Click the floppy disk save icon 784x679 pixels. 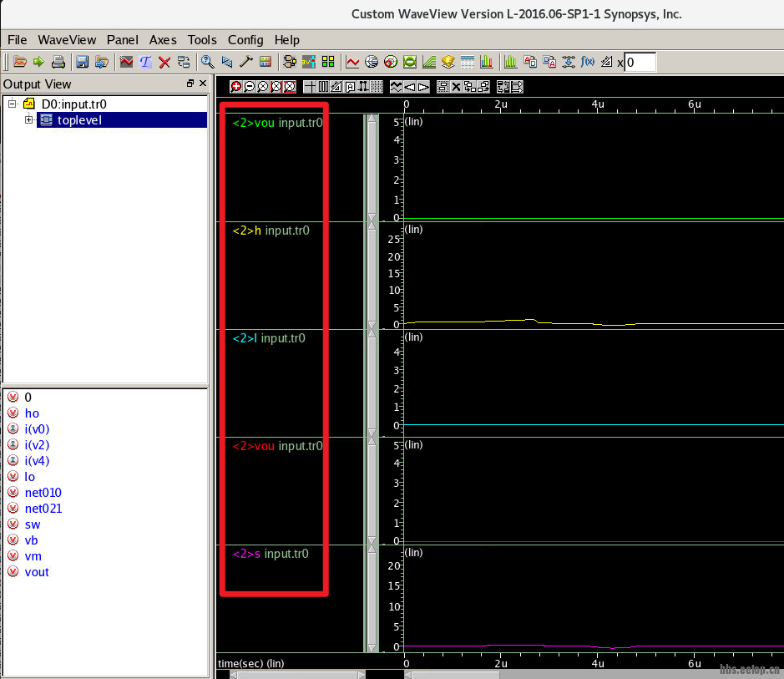(x=82, y=62)
